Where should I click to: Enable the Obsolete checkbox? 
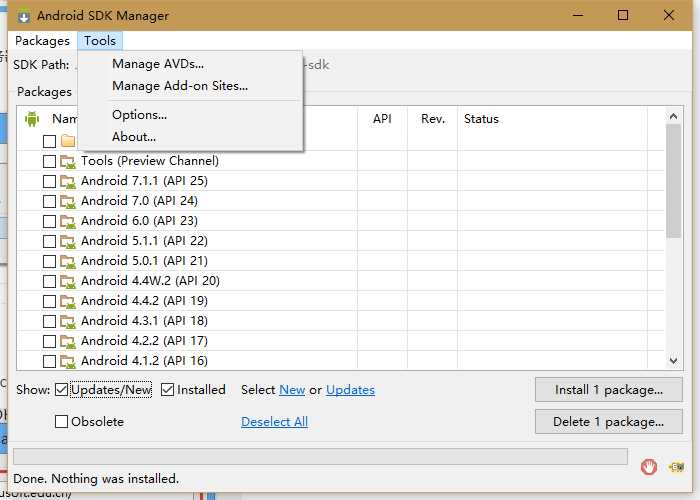click(61, 421)
